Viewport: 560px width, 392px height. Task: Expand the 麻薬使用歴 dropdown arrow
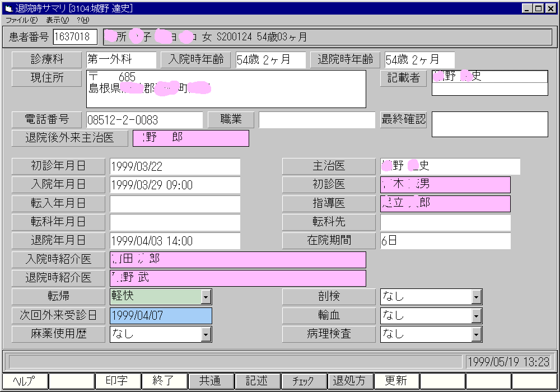(206, 334)
